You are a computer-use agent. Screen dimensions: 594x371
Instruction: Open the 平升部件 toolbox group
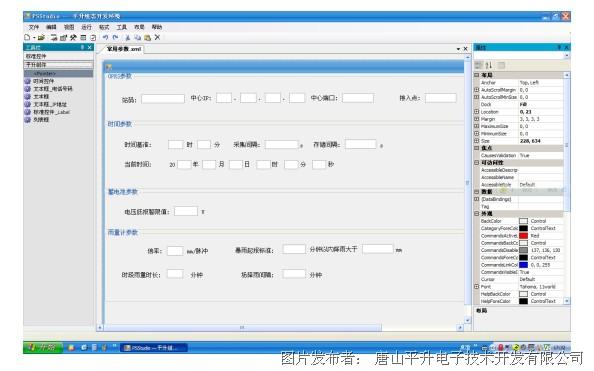(x=59, y=65)
